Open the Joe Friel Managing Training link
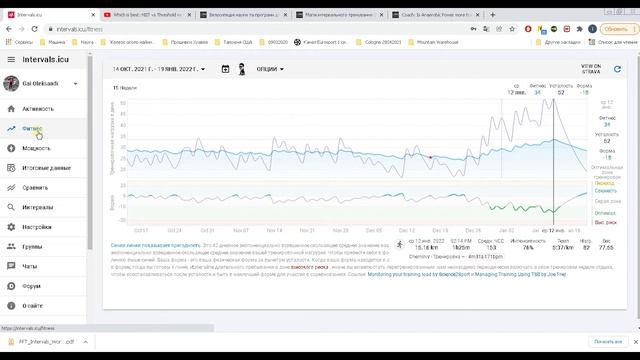Image resolution: width=640 pixels, height=360 pixels. coord(520,274)
